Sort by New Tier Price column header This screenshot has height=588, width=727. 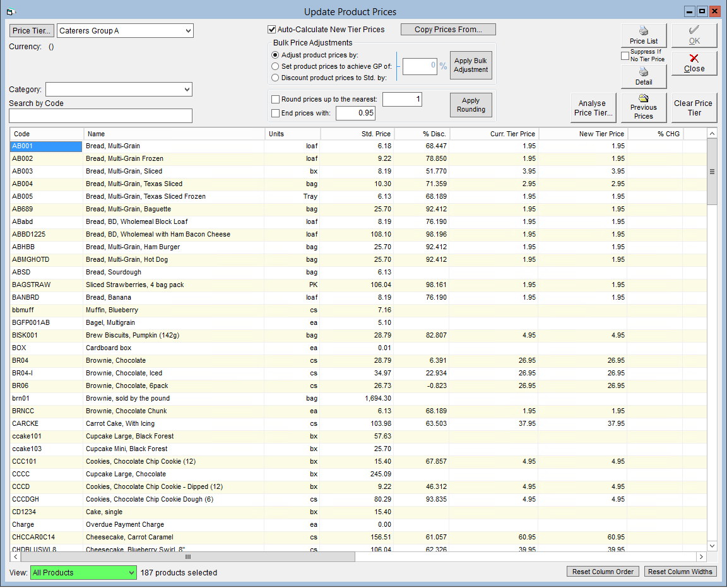pyautogui.click(x=583, y=134)
